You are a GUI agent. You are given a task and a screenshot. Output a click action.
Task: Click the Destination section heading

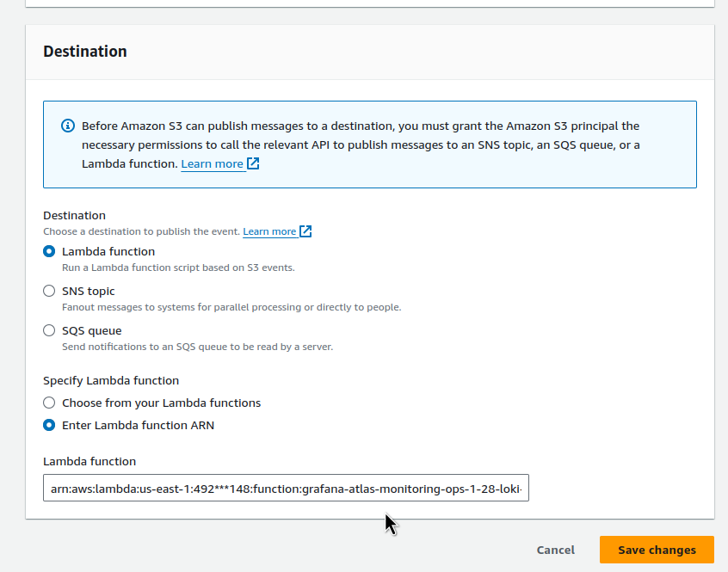[x=85, y=51]
